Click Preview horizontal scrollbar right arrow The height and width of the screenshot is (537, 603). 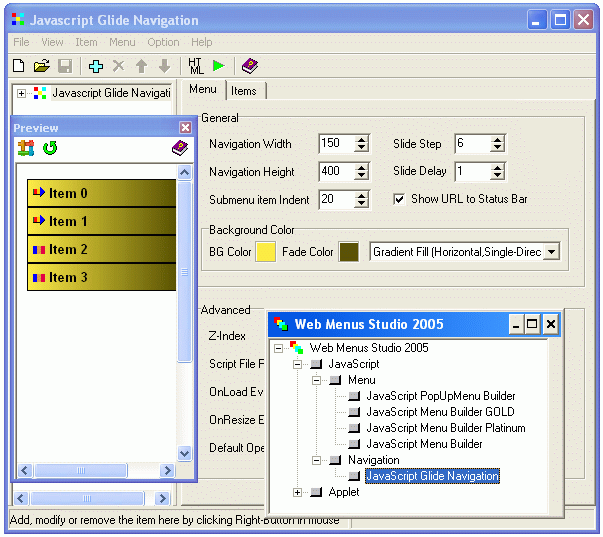[168, 470]
